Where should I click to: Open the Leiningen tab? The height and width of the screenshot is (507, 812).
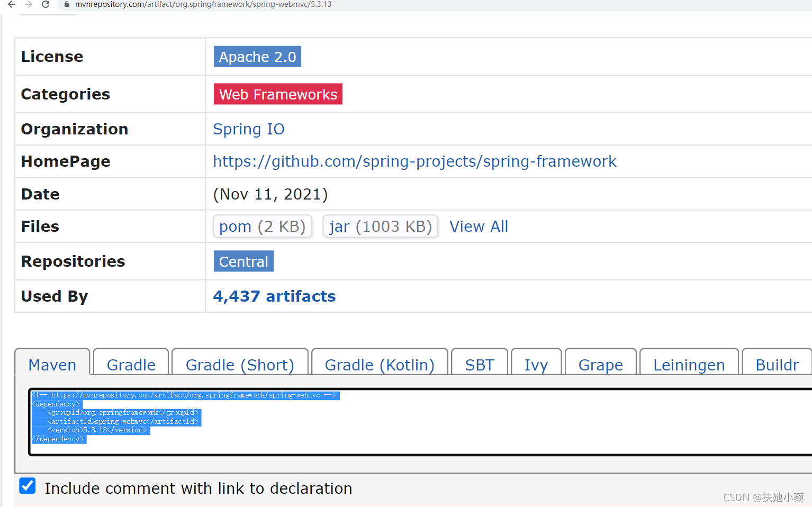pos(689,362)
